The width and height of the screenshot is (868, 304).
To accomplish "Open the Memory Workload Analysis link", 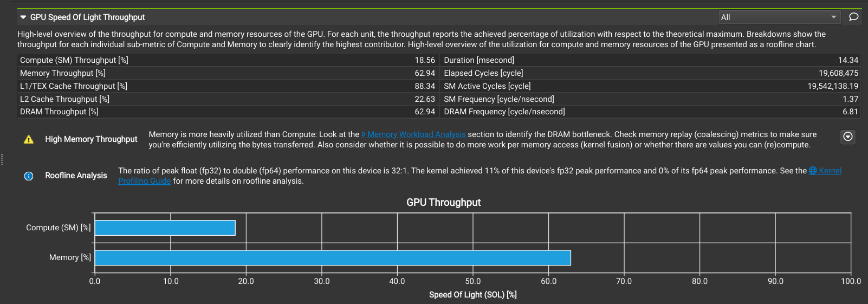I will (416, 134).
